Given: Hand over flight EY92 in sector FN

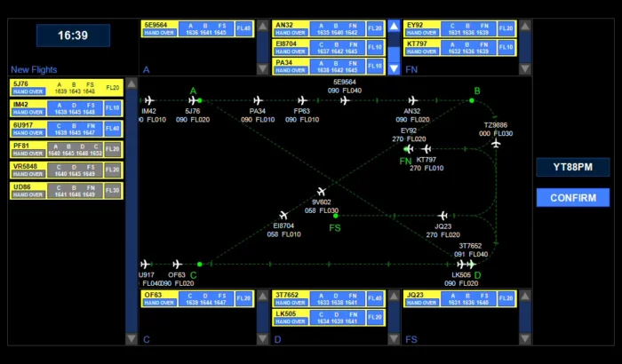Looking at the screenshot, I should (x=422, y=33).
